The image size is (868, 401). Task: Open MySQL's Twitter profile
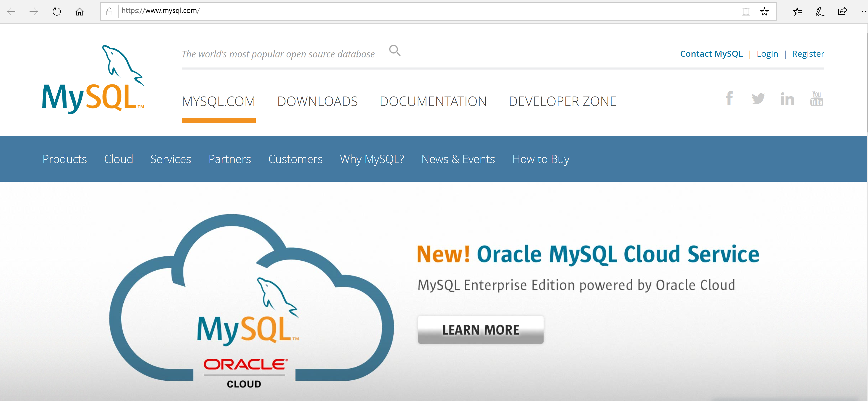point(758,99)
